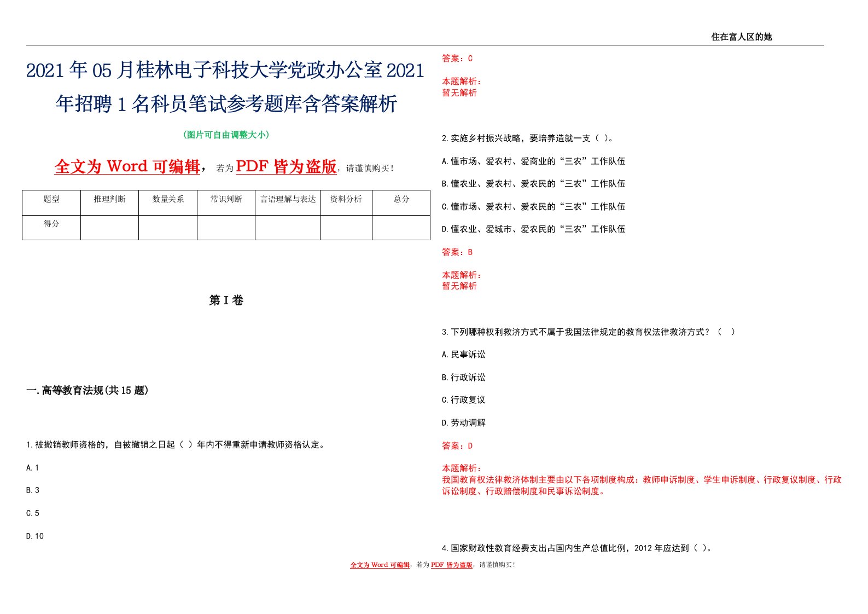Screen dimensions: 868x614
Task: Click the answer line 答案：D
Action: click(x=457, y=446)
